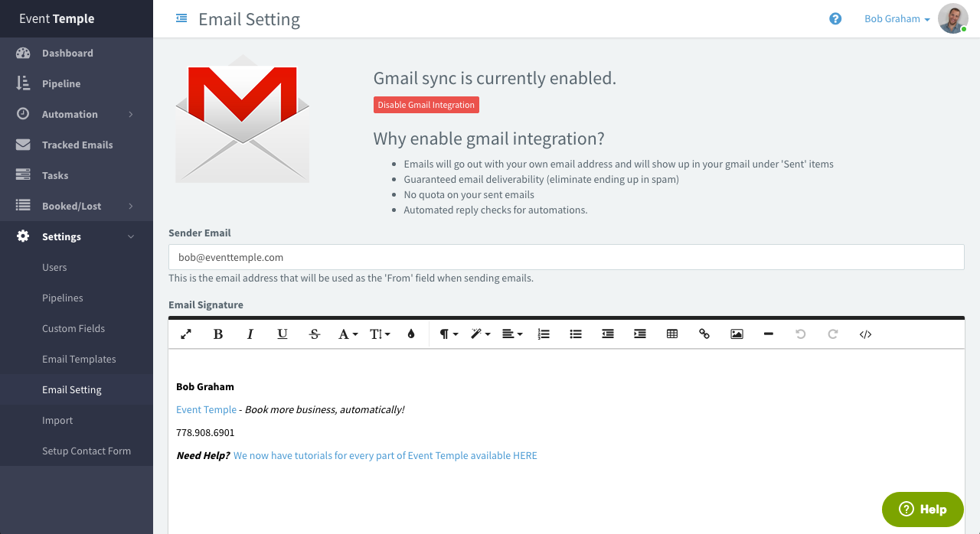Open Tracked Emails from sidebar
This screenshot has height=534, width=980.
coord(77,145)
